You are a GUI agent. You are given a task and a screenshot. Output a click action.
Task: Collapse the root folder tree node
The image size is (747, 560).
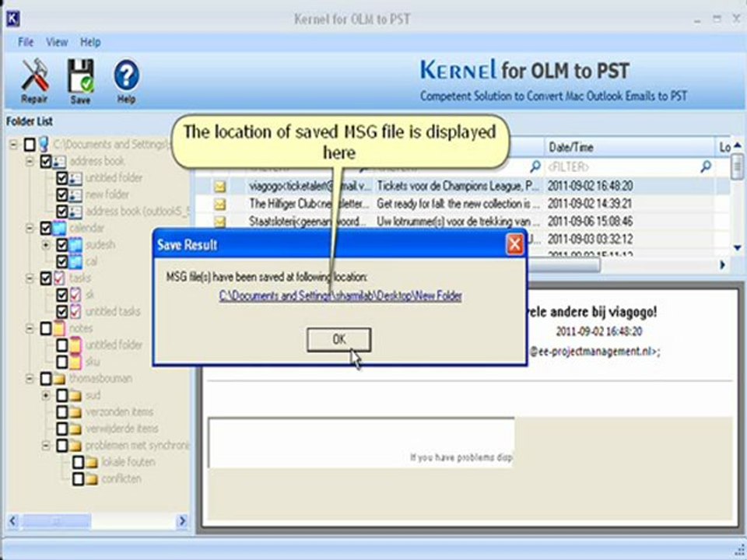pyautogui.click(x=14, y=145)
